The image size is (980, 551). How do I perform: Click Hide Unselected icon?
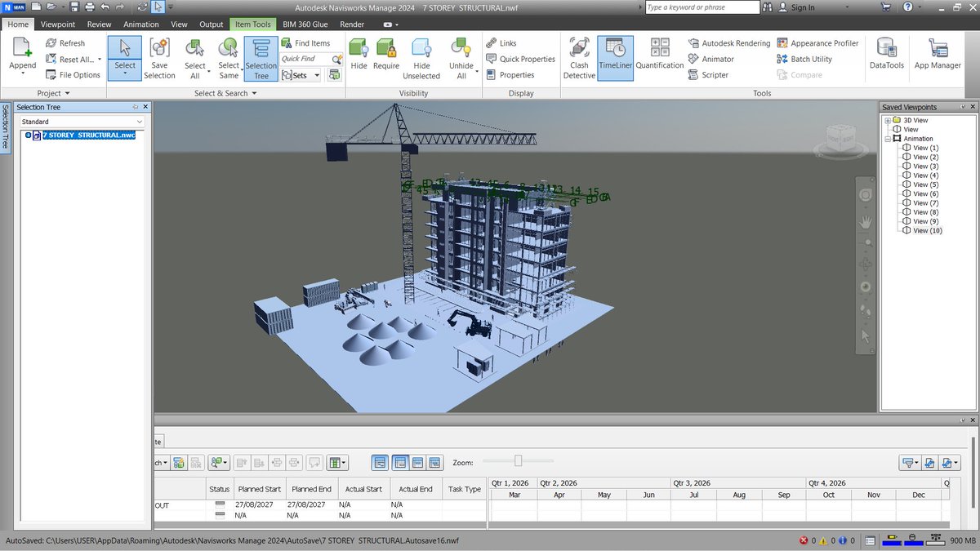[x=421, y=47]
